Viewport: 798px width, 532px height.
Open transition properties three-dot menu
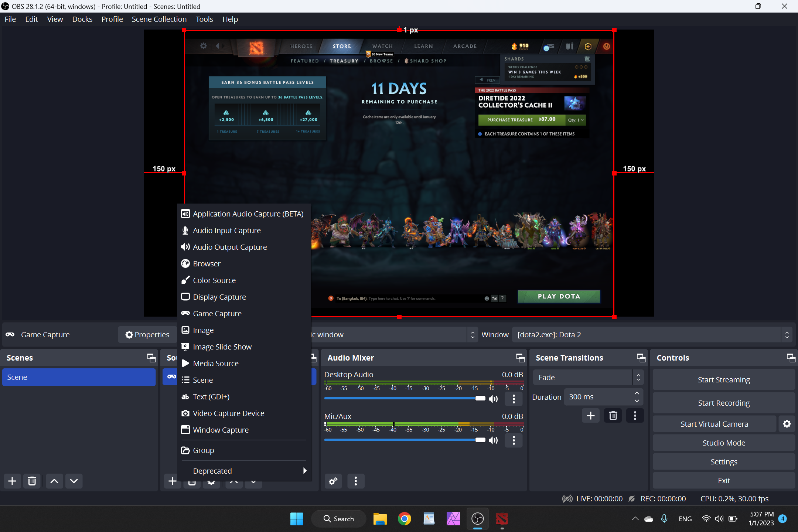point(635,416)
